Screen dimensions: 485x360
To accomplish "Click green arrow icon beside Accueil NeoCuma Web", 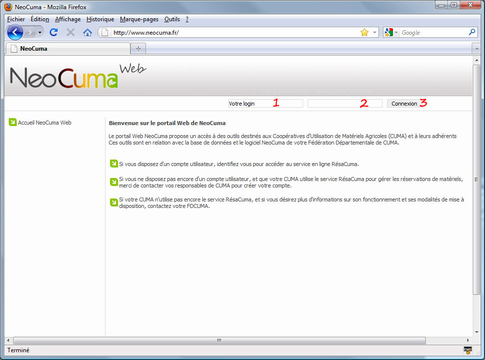I will coord(13,122).
